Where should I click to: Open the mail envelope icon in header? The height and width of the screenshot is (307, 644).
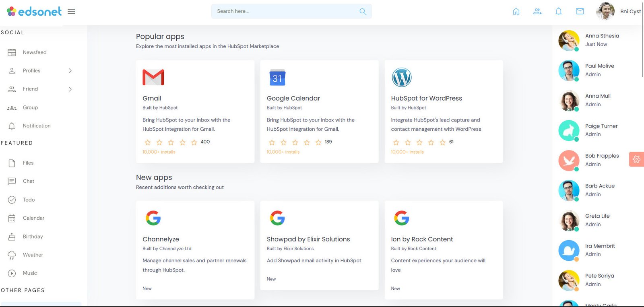click(x=580, y=11)
